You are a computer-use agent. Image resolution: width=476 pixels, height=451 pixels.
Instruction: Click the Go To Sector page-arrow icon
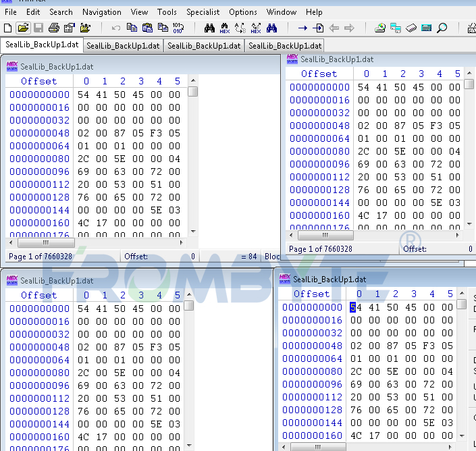[x=318, y=28]
